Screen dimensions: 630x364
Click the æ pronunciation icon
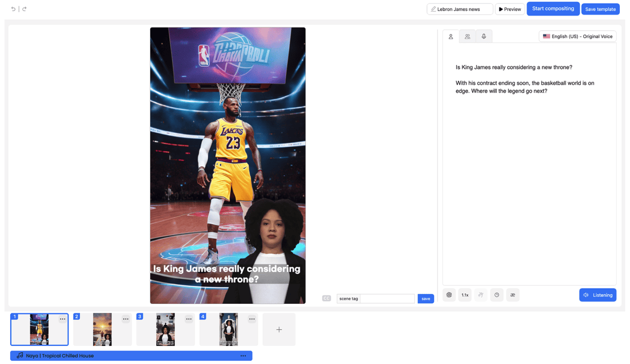[x=513, y=295]
